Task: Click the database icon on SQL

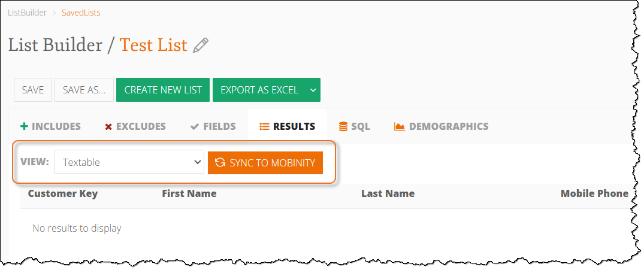Action: click(x=343, y=126)
